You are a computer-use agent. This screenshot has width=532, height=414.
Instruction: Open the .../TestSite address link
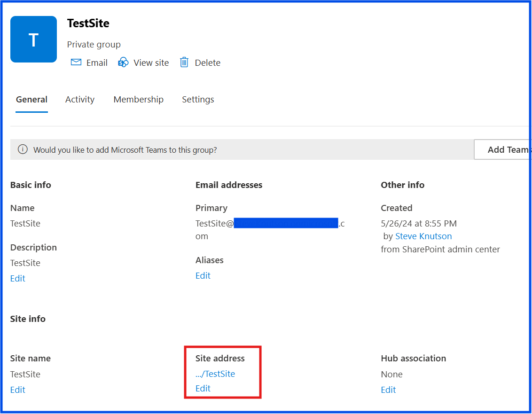pos(215,374)
